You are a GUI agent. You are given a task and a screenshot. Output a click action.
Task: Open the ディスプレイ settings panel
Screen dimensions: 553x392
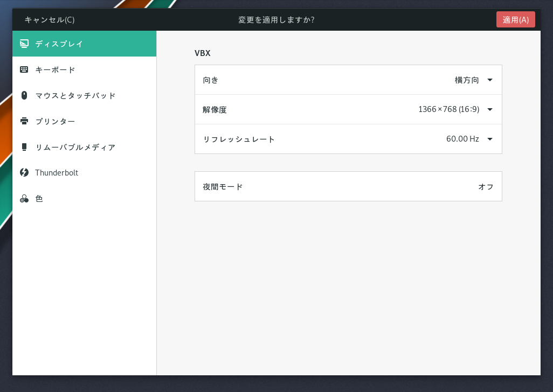(x=84, y=44)
